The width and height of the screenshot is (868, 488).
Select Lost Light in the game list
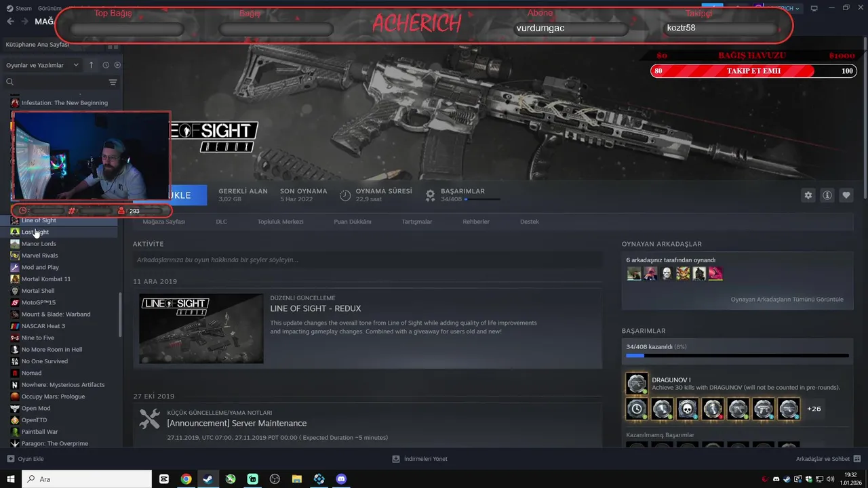click(x=35, y=232)
